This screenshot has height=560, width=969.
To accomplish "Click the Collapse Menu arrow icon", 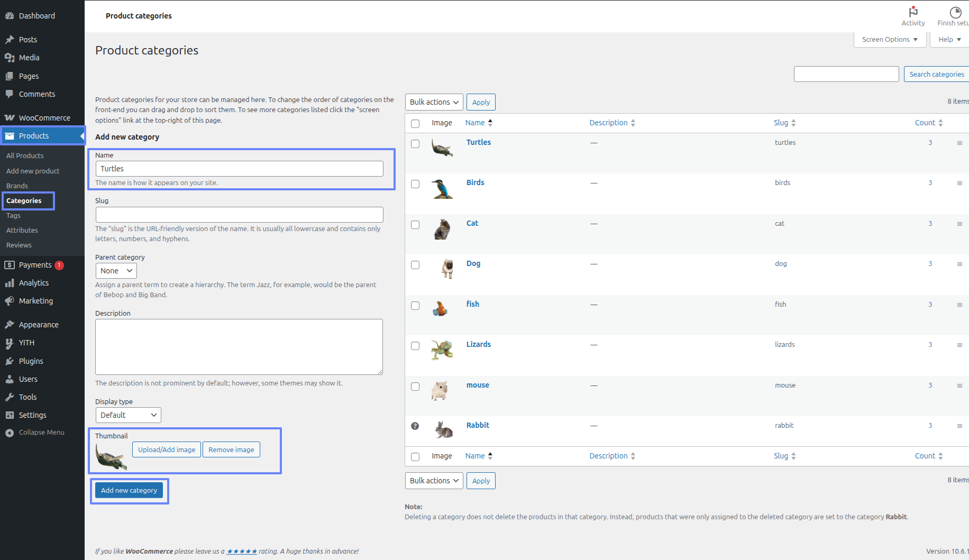I will (10, 433).
